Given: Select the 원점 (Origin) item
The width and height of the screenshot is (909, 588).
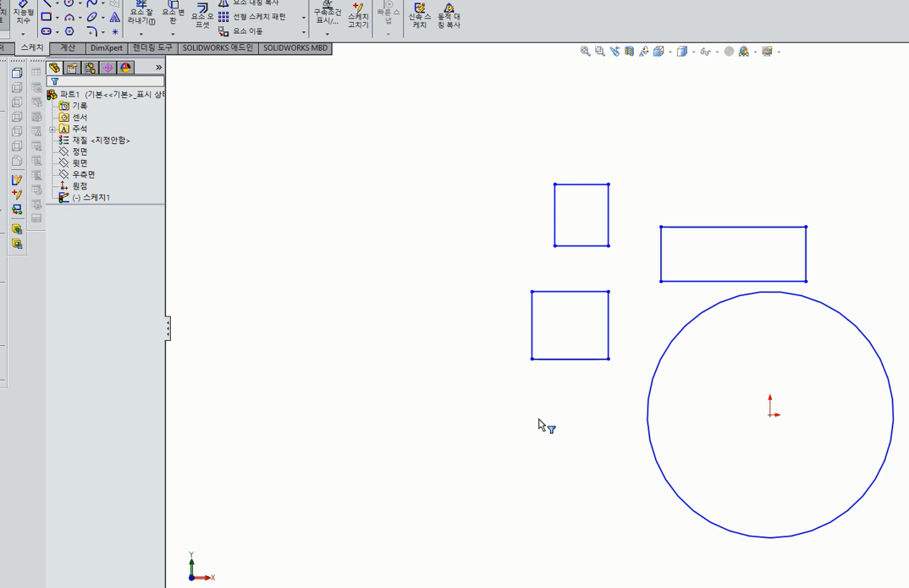Looking at the screenshot, I should click(73, 186).
